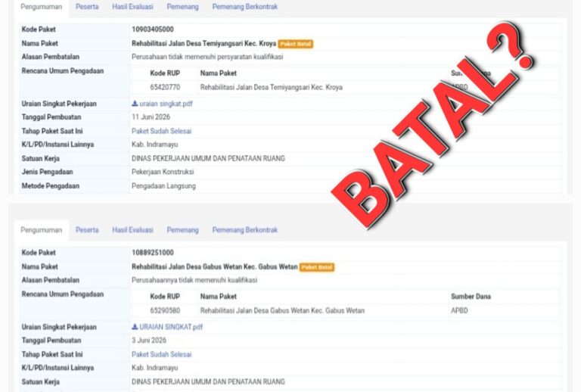The image size is (581, 392).
Task: Switch to Peserta tab in bottom panel
Action: (x=87, y=230)
